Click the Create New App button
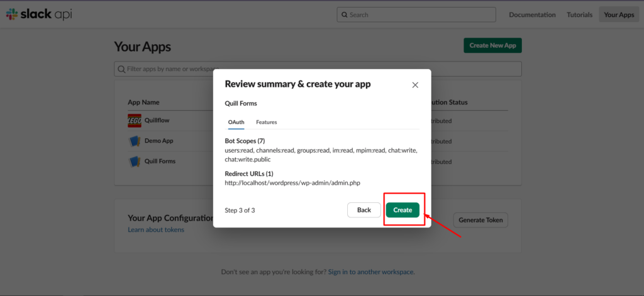644x296 pixels. tap(492, 46)
